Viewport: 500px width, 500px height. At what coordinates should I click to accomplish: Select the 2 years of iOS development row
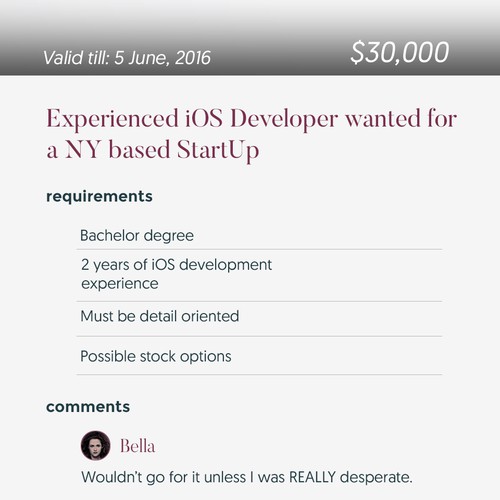(x=259, y=275)
